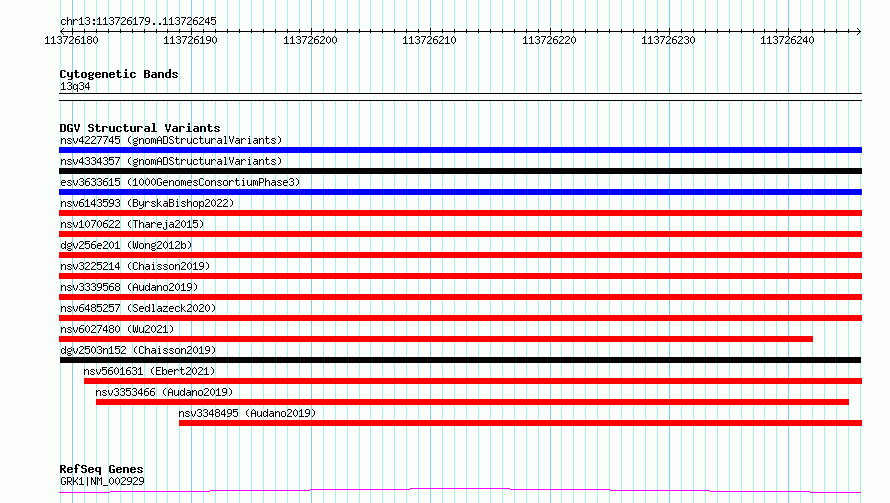The image size is (890, 503).
Task: Click the red bar of nsv3348495
Action: click(x=520, y=423)
